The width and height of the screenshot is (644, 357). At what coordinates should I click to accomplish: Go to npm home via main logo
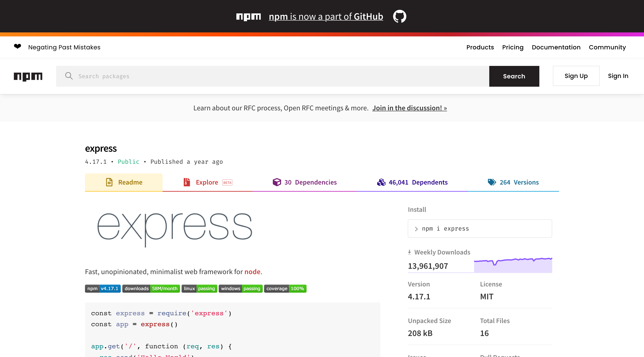click(x=28, y=76)
